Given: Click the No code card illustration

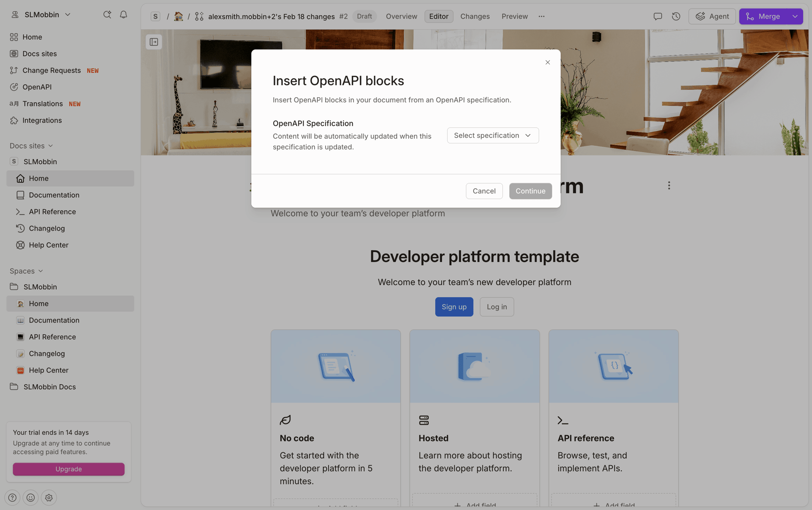Looking at the screenshot, I should click(x=336, y=367).
